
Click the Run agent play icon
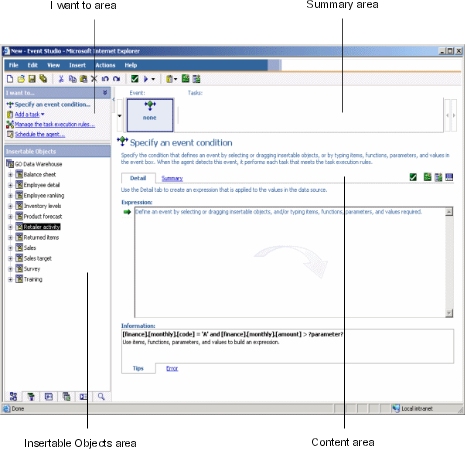tap(146, 79)
